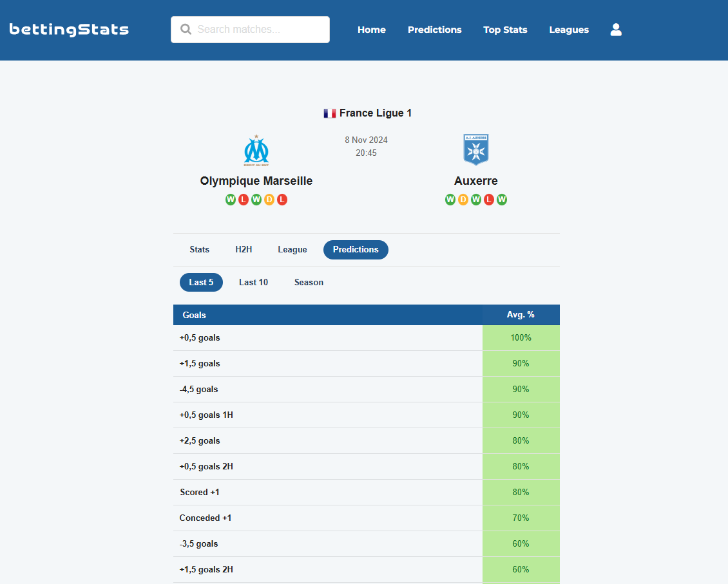Click the +0,5 goals 2H row
Screen dimensions: 728x584
tap(367, 467)
